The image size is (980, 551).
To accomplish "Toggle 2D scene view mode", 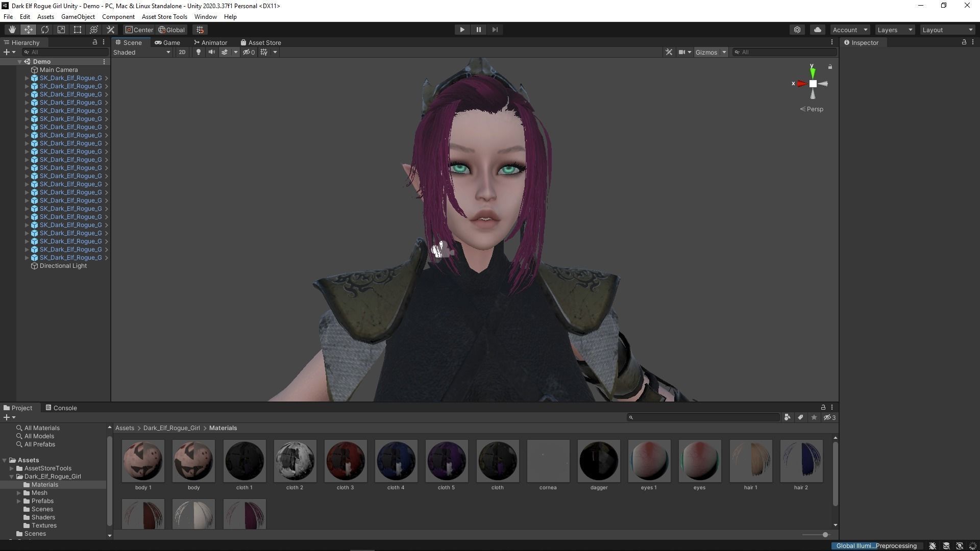I will click(x=182, y=52).
